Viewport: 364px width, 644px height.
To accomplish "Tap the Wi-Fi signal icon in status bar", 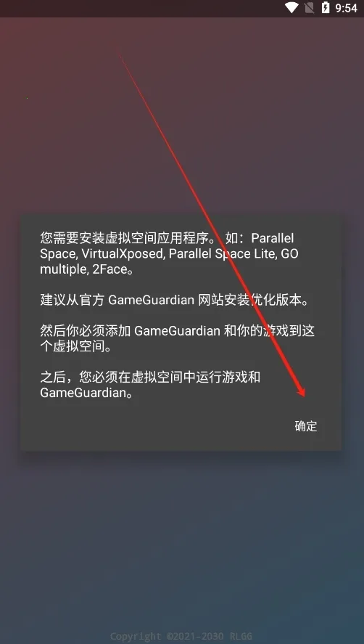I will point(291,7).
